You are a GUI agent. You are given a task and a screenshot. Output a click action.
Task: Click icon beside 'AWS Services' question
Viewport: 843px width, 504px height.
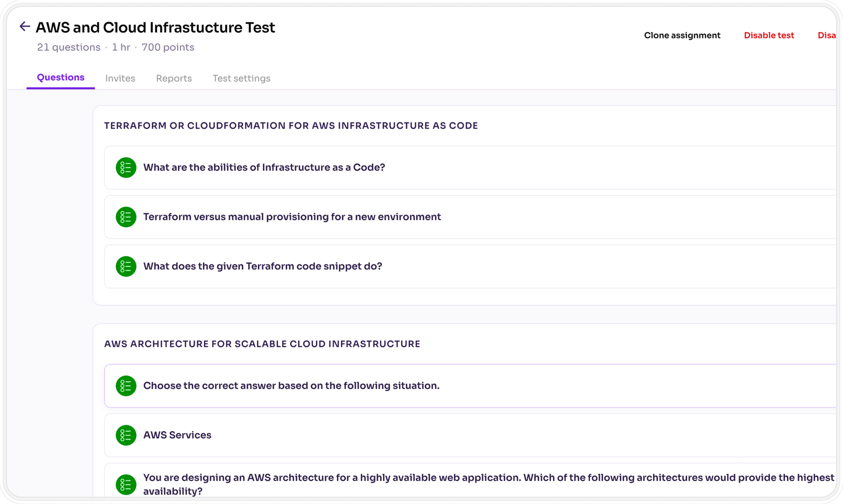(126, 435)
